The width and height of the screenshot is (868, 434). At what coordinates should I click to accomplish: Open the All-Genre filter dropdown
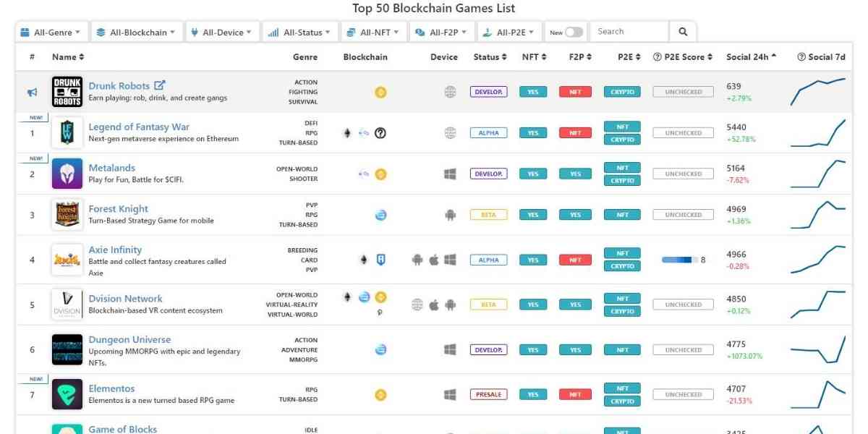pos(52,32)
